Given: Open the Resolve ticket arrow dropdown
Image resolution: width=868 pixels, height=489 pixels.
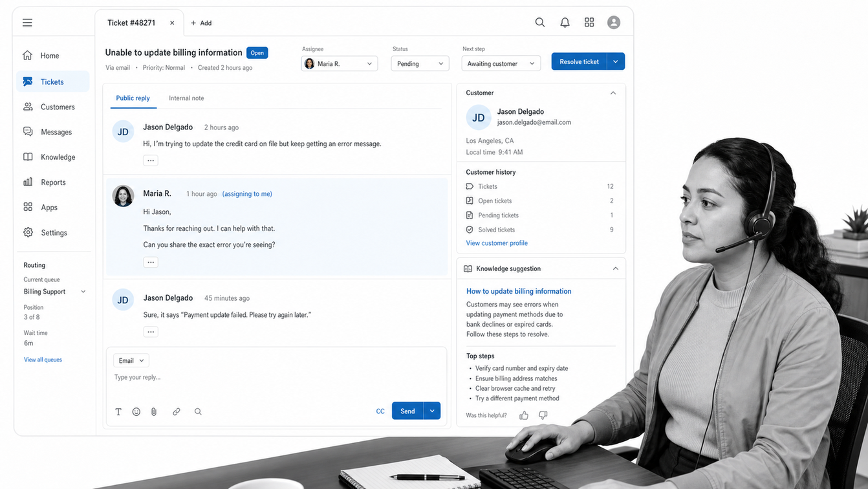Looking at the screenshot, I should point(616,61).
